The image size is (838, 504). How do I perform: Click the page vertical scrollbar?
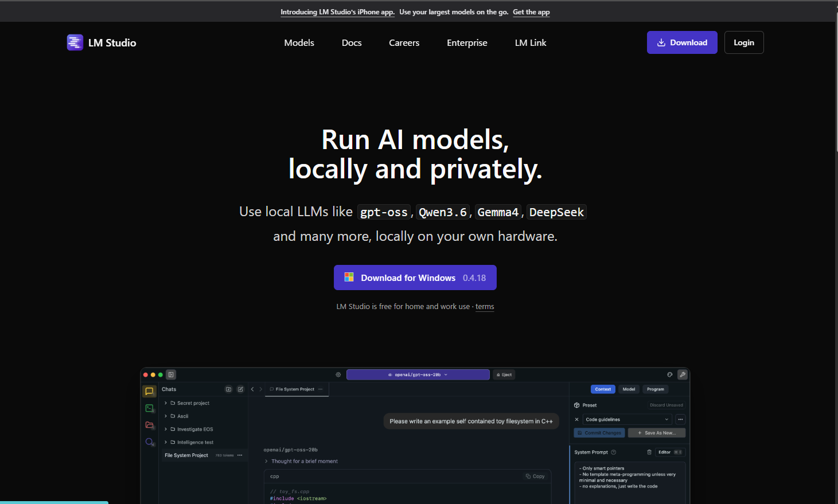[836, 80]
